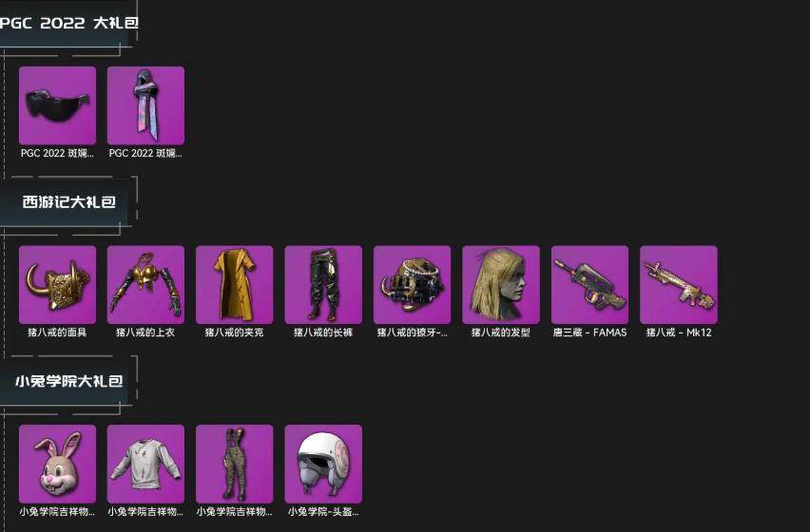Click the 猪八戒 - Mk12 label text

(x=679, y=332)
